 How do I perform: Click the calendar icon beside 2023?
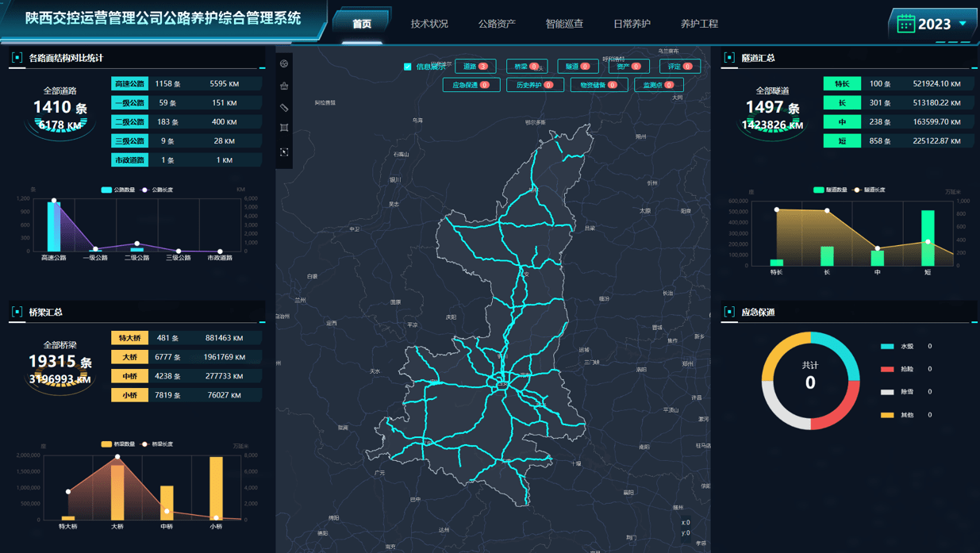tap(905, 24)
